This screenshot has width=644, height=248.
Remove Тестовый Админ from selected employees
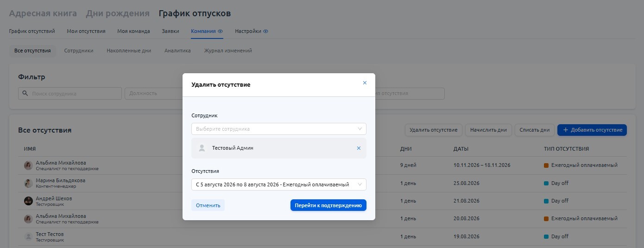click(359, 148)
